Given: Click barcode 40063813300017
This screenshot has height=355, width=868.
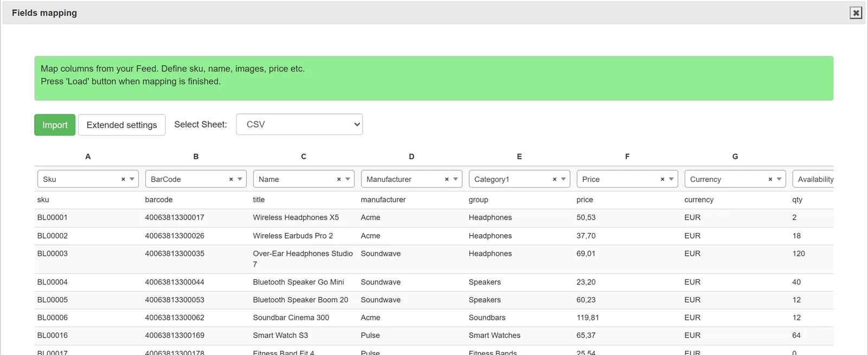Looking at the screenshot, I should click(x=175, y=217).
